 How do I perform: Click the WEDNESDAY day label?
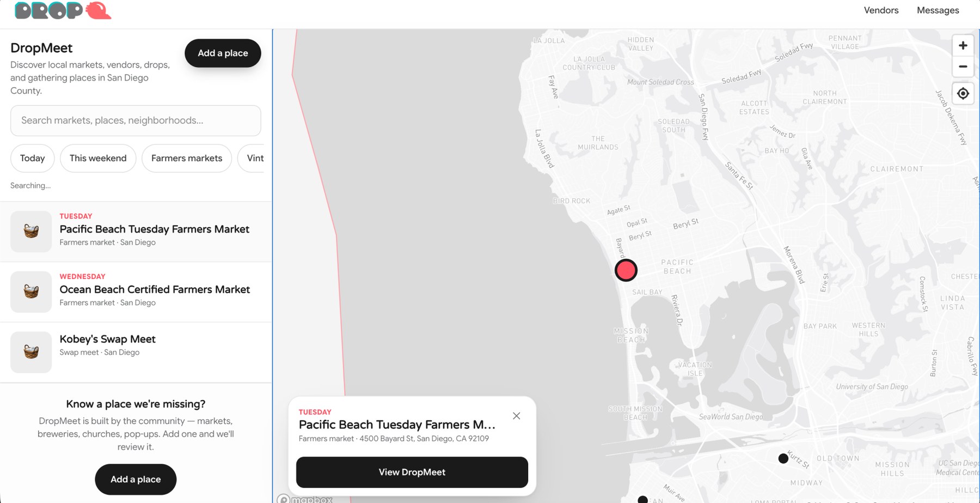point(82,276)
